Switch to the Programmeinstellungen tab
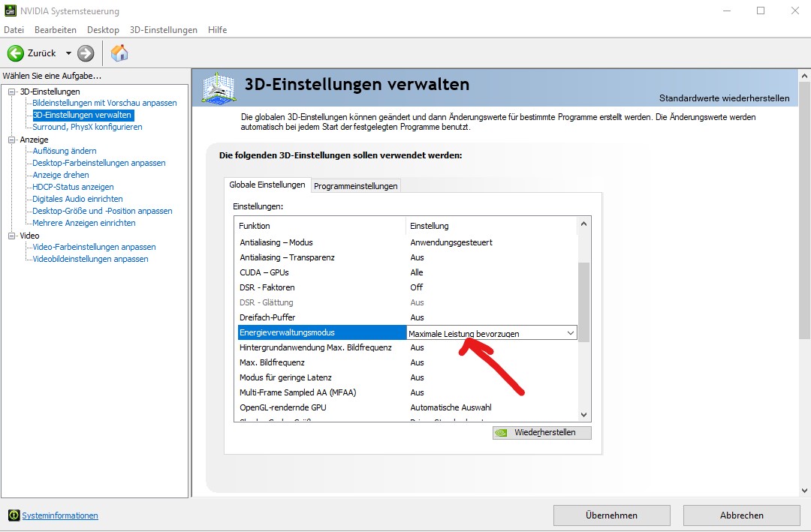 (356, 185)
